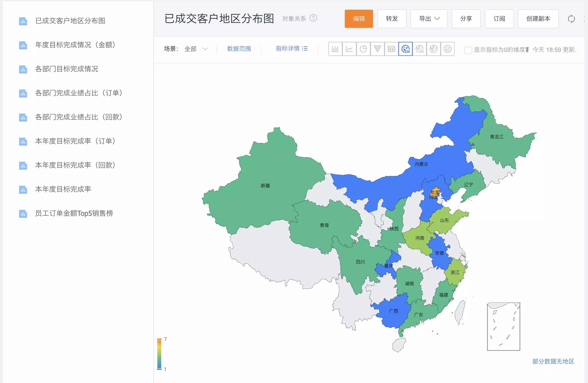Click the top handle of color legend slider
588x383 pixels.
(x=159, y=339)
